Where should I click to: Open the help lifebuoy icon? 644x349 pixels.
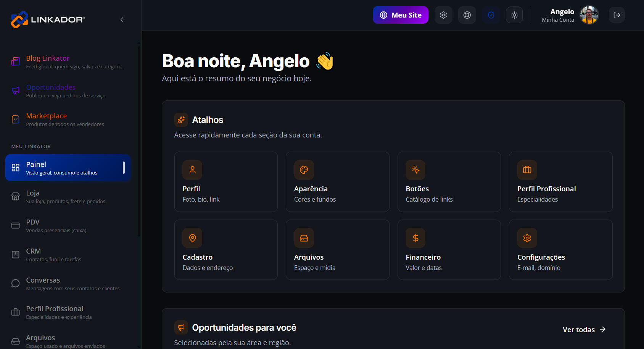coord(467,15)
